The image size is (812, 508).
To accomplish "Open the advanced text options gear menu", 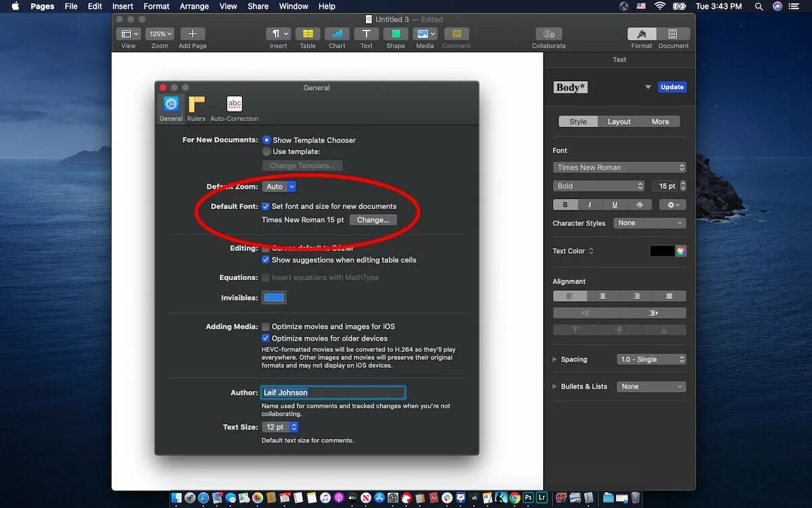I will pyautogui.click(x=673, y=205).
